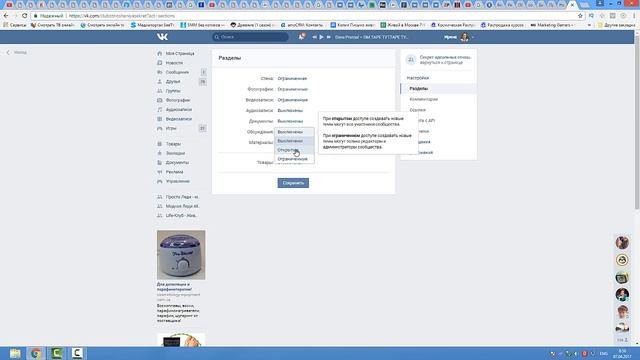The height and width of the screenshot is (360, 640).
Task: Skip to previous track in header player
Action: [x=314, y=37]
